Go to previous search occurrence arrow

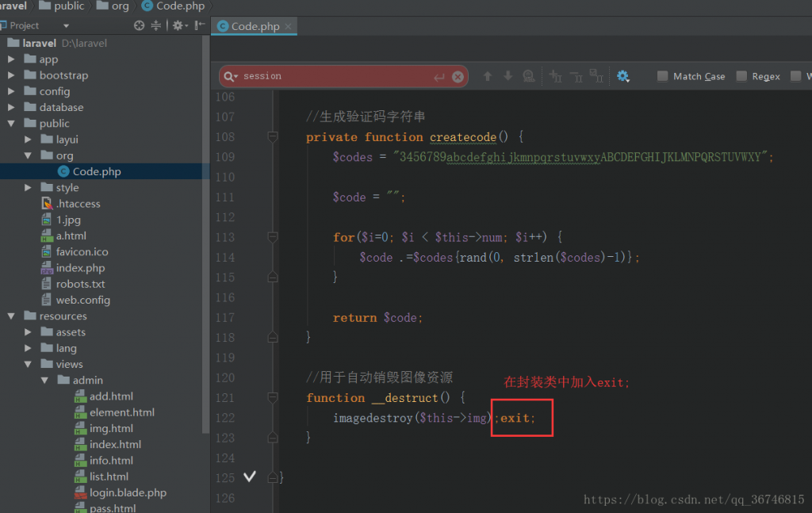tap(488, 76)
